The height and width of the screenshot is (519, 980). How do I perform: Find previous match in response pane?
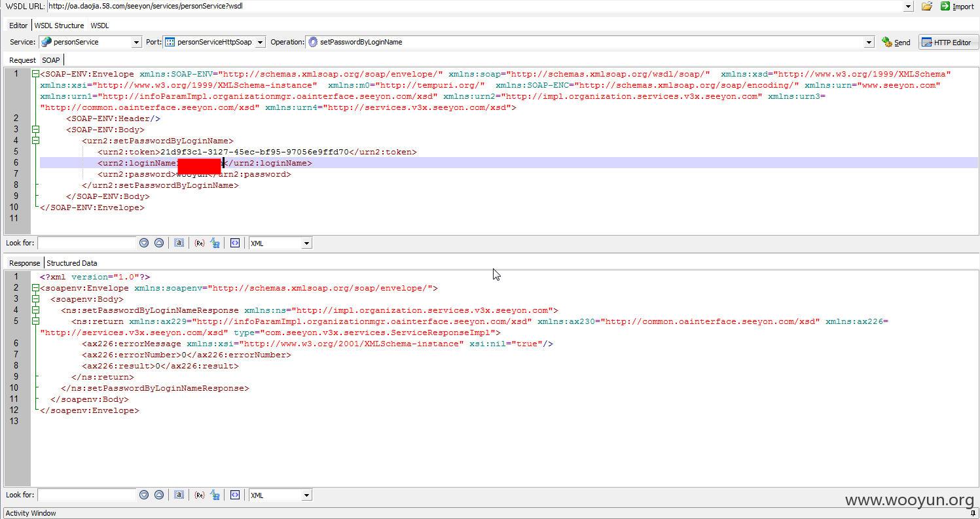(x=159, y=495)
